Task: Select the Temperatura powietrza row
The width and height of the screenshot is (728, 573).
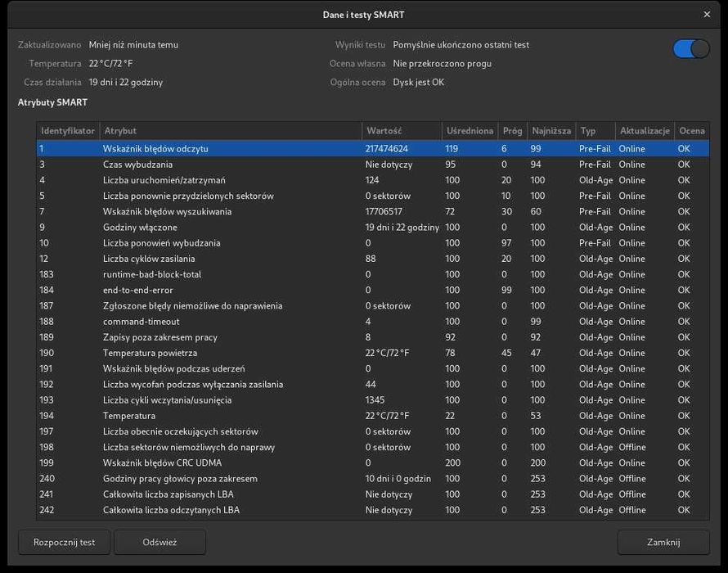Action: coord(150,353)
